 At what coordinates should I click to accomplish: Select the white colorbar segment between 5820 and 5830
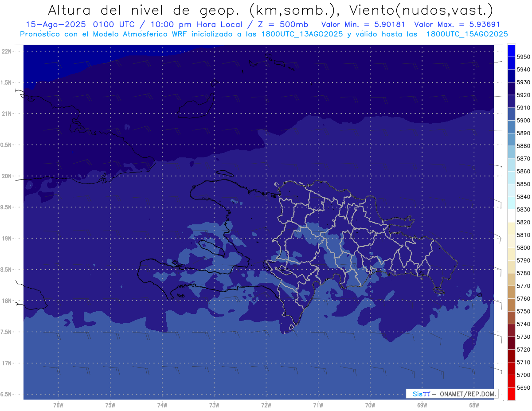pos(511,216)
